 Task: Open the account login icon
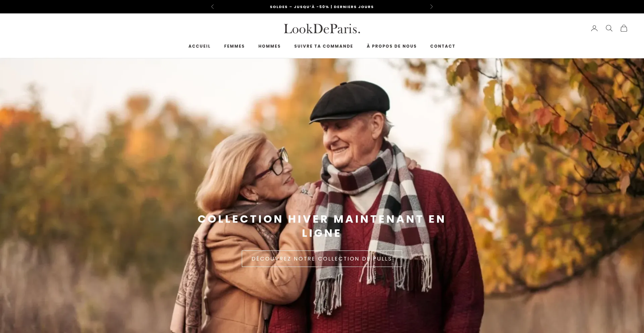594,29
